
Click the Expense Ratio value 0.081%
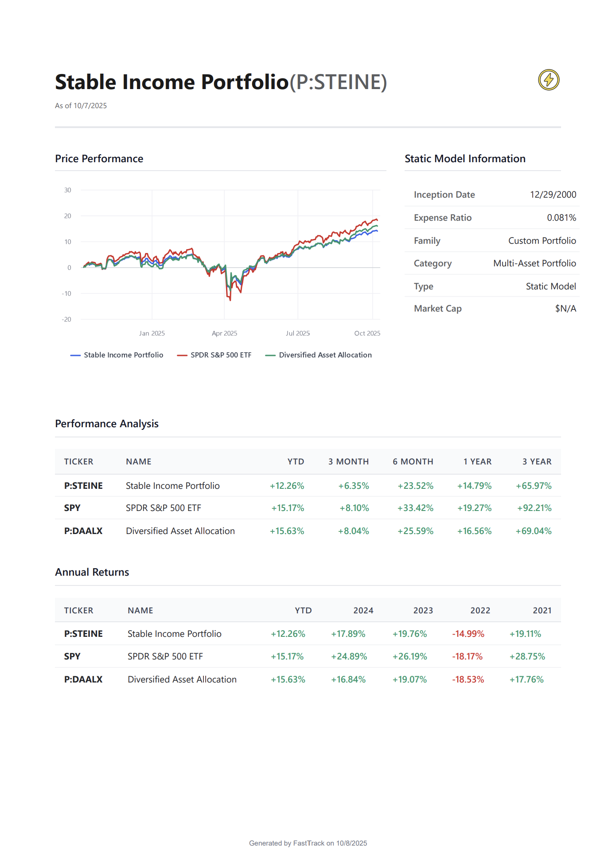561,218
